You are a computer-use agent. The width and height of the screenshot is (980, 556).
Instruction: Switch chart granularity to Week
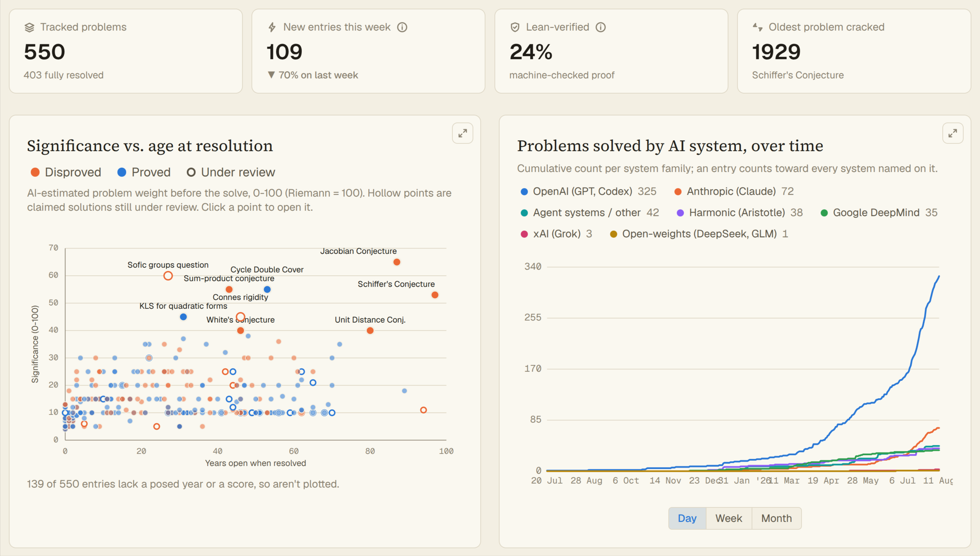click(x=729, y=518)
